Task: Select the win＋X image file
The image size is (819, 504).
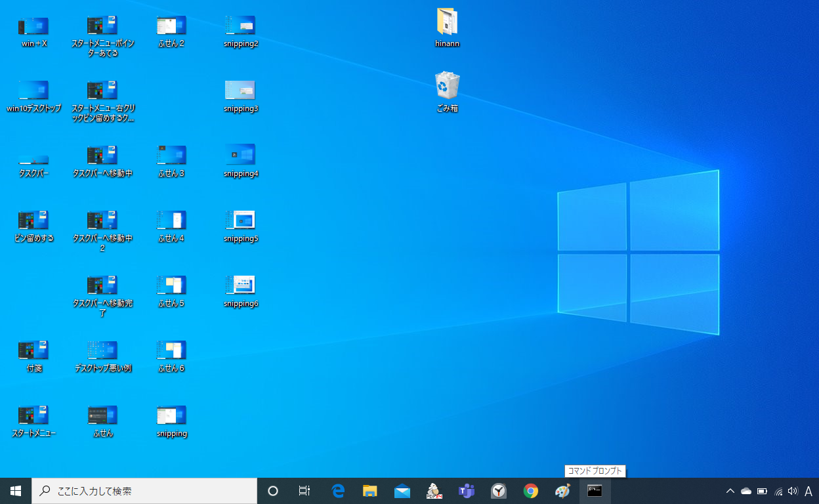Action: click(x=34, y=32)
